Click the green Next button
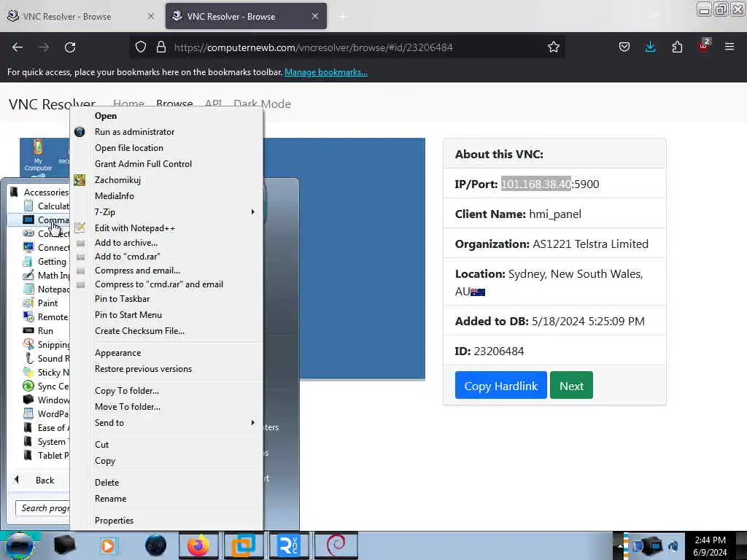The image size is (747, 560). pyautogui.click(x=571, y=385)
